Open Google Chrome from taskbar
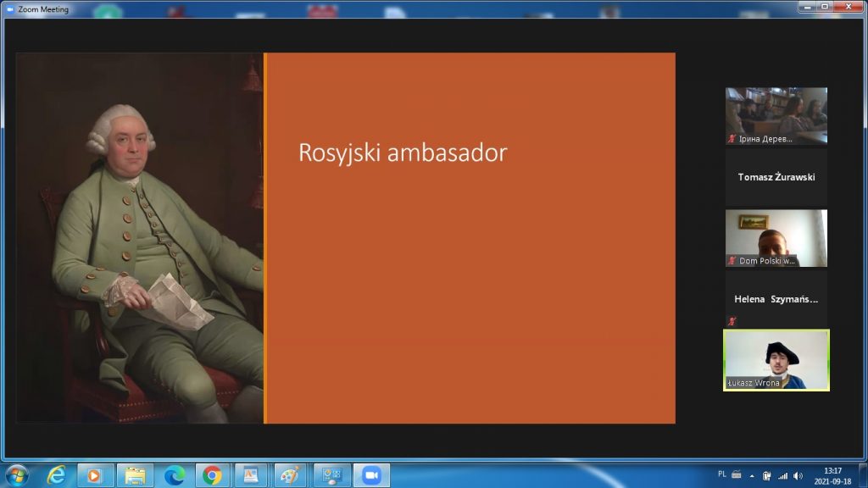This screenshot has width=868, height=488. tap(213, 475)
